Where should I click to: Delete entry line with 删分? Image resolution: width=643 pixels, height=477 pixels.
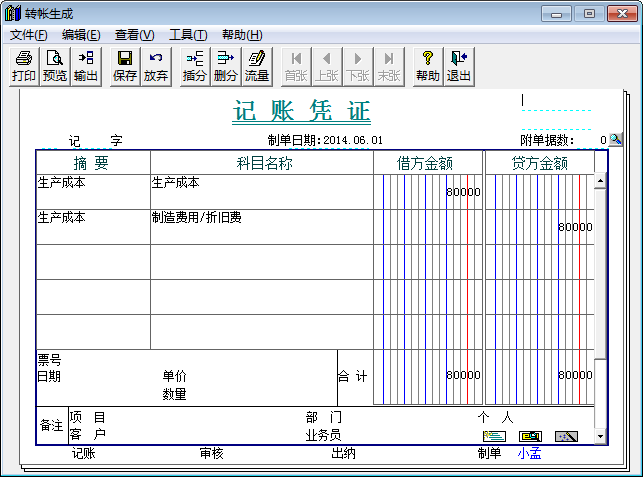click(226, 66)
